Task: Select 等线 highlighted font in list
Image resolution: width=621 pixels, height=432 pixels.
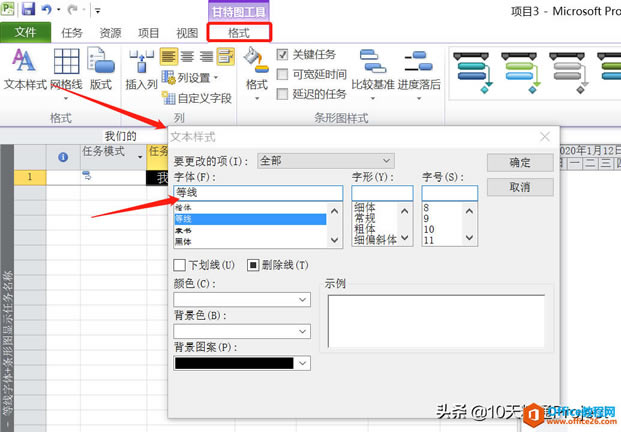Action: coord(250,219)
